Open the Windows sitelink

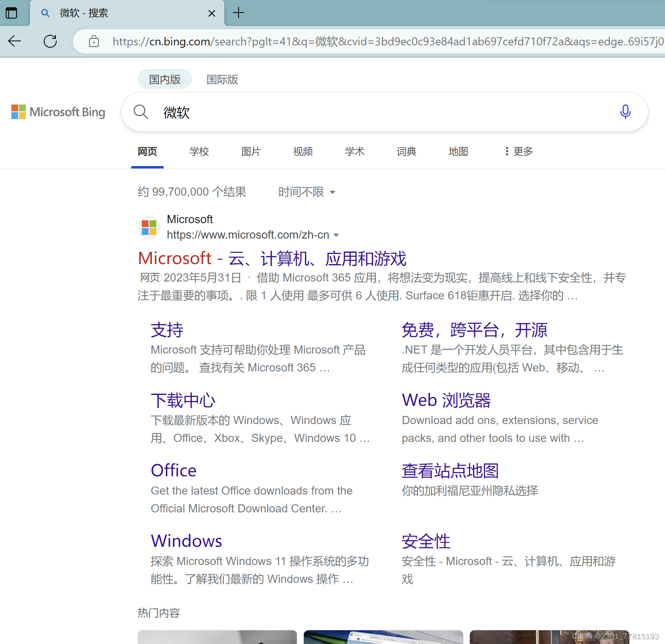[x=186, y=541]
